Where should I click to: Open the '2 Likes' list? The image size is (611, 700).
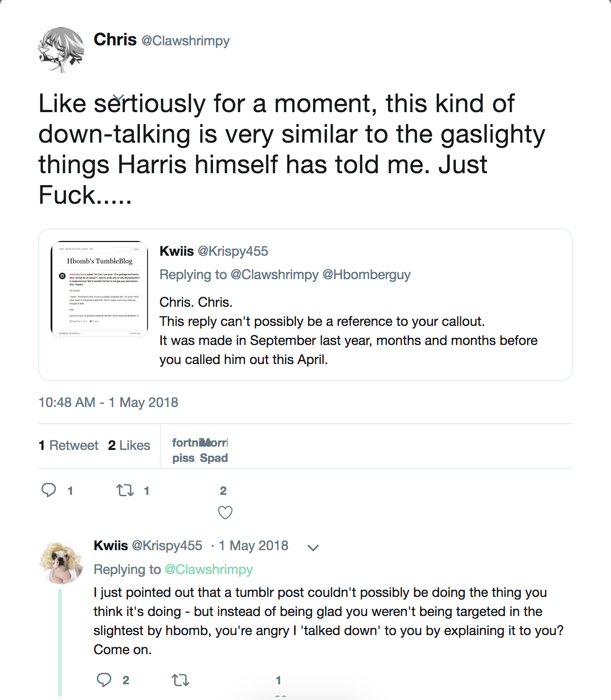coord(129,445)
